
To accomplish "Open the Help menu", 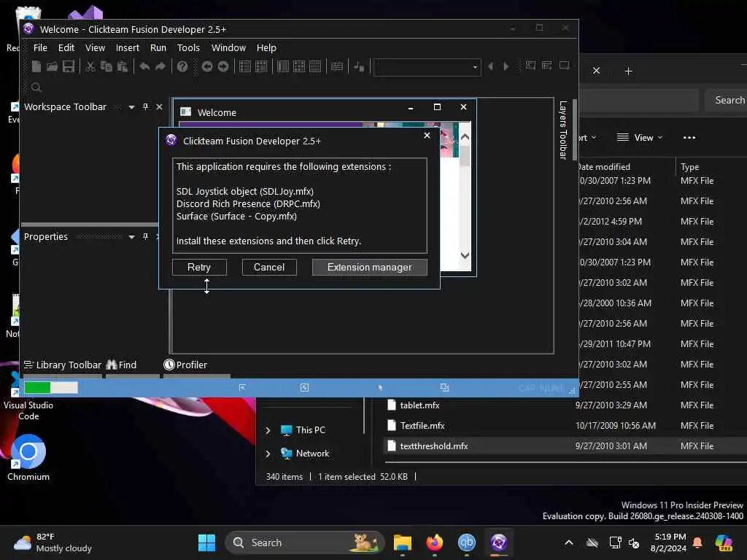I will (x=266, y=47).
